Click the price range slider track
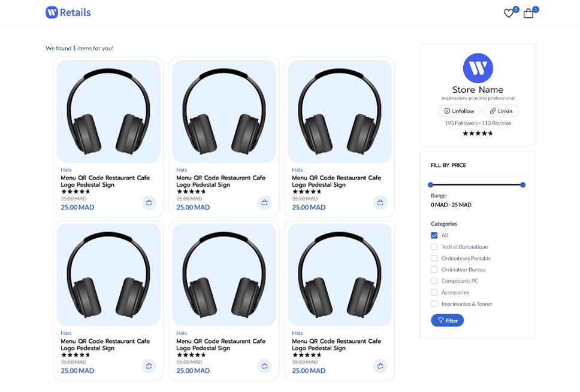The width and height of the screenshot is (580, 392). tap(477, 185)
